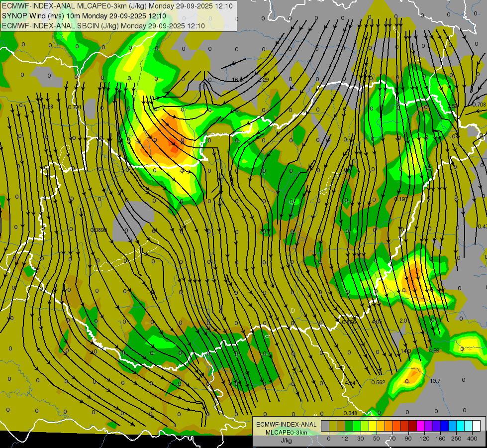
Task: Click the map value 1.28
Action: coord(48,107)
